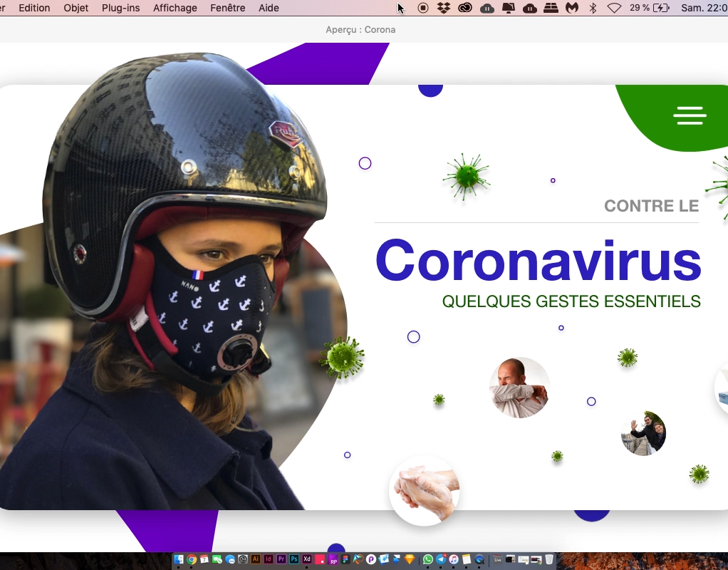Image resolution: width=728 pixels, height=570 pixels.
Task: Click the green virus overlapping the woman's photo
Action: point(342,357)
